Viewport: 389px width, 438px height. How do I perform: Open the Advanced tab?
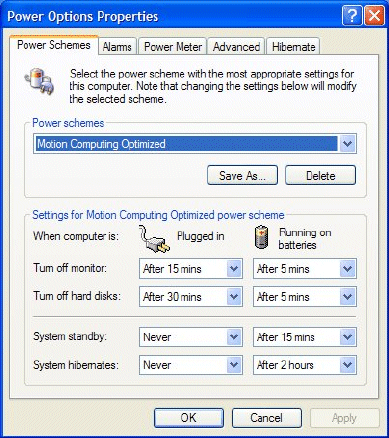tap(236, 46)
